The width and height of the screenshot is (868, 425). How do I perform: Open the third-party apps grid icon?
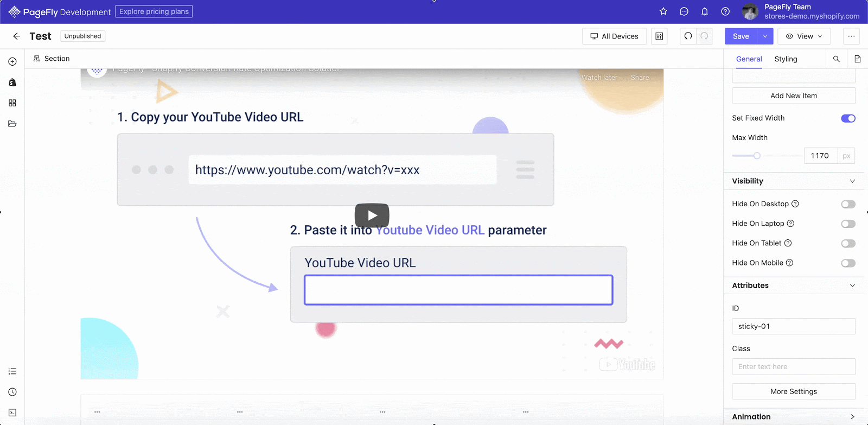12,103
